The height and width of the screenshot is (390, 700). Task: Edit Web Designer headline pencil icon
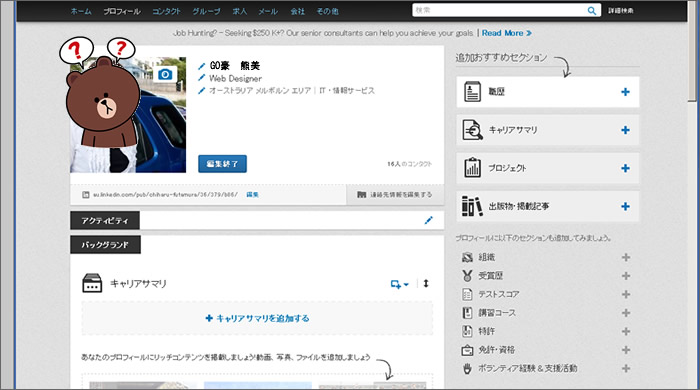coord(201,78)
